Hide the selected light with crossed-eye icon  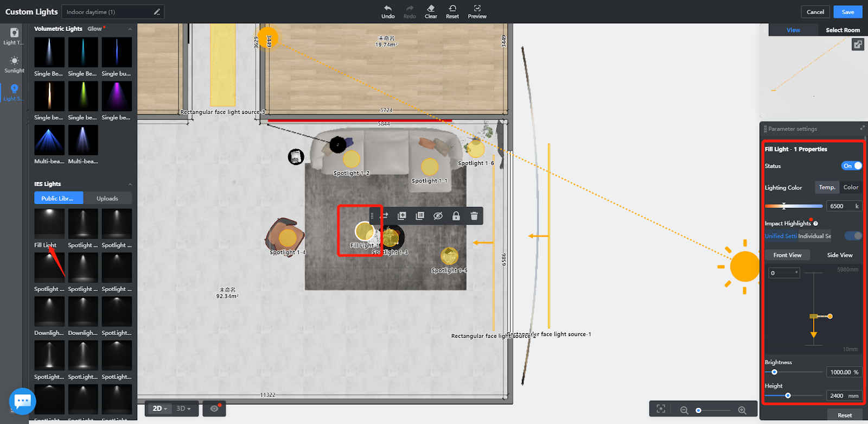pyautogui.click(x=438, y=216)
